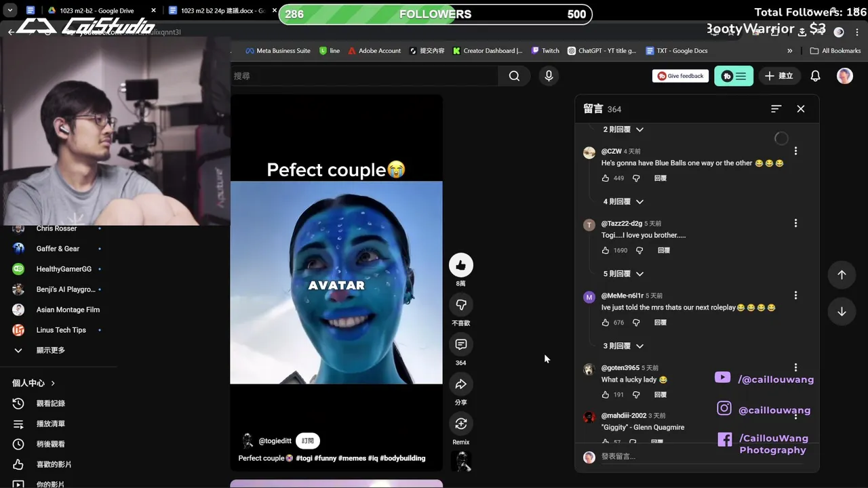This screenshot has width=868, height=488.
Task: Open more options for @Tazz22-d2g comment
Action: (x=795, y=223)
